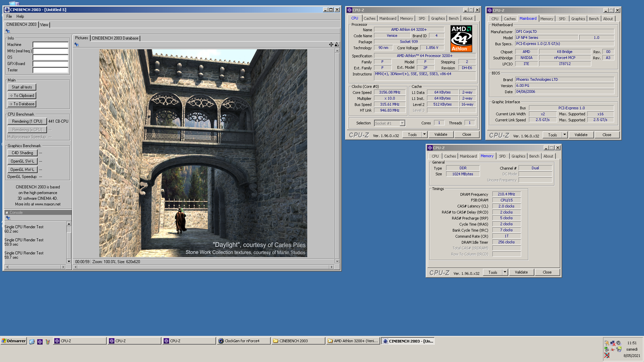This screenshot has height=362, width=644.
Task: Open Graphics tab in the CPU-Z Mainboard window
Action: click(x=578, y=19)
